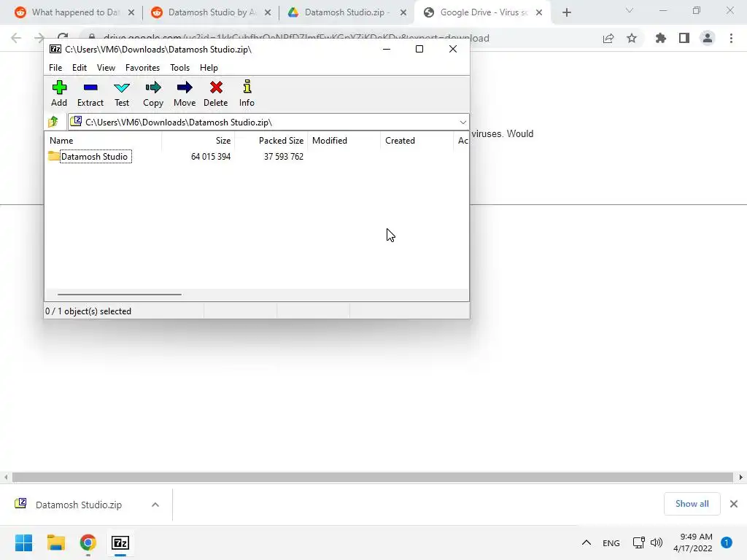The image size is (747, 560).
Task: Click the 7-Zip horizontal scrollbar thumb
Action: (119, 295)
